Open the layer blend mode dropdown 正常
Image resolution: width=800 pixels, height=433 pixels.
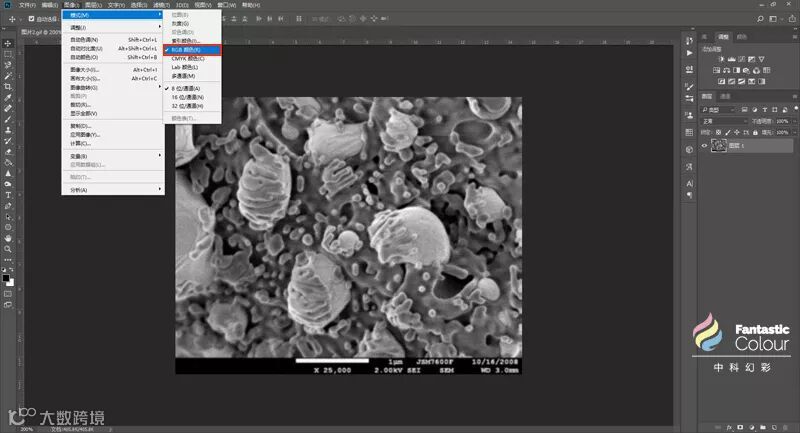click(722, 120)
